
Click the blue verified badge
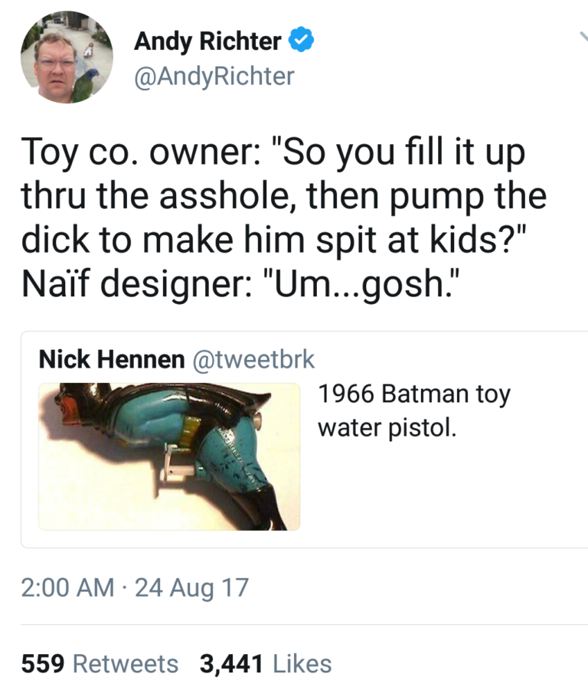pos(301,40)
